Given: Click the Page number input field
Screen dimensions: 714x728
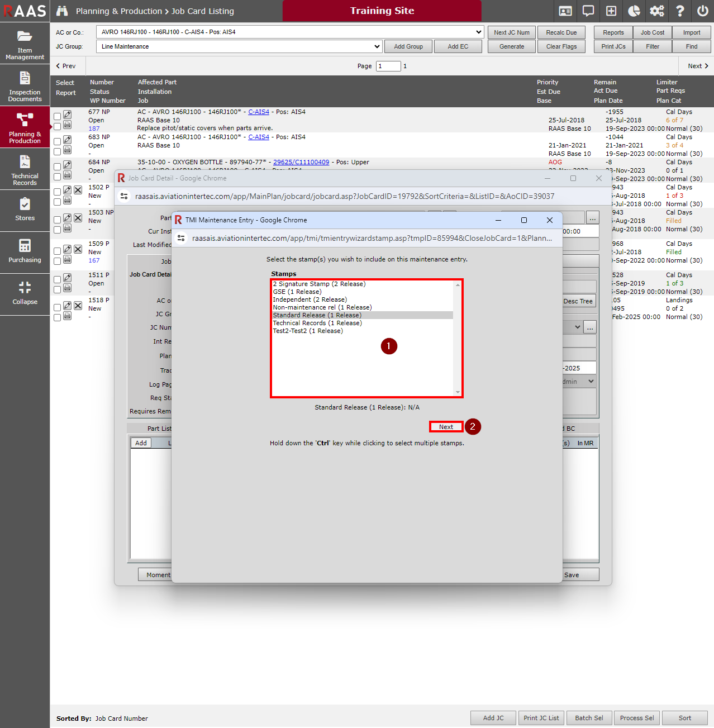Looking at the screenshot, I should [388, 66].
